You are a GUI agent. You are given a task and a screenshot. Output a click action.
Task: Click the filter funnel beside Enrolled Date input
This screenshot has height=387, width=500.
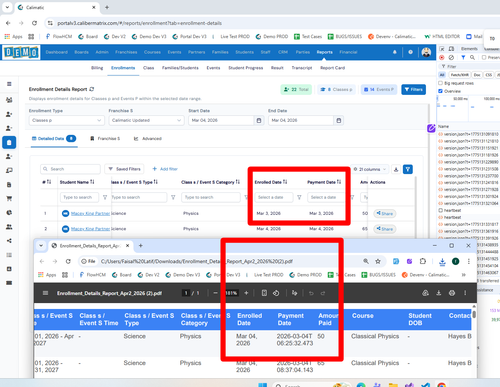[x=299, y=197]
